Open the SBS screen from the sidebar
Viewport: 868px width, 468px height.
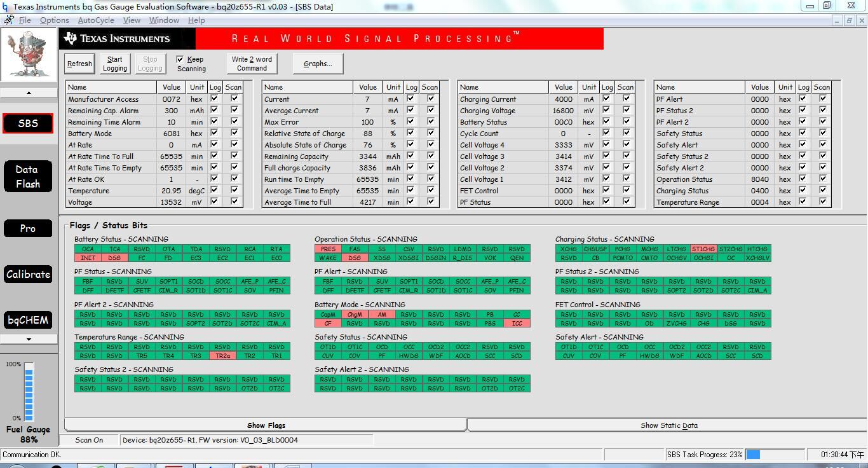click(x=28, y=123)
